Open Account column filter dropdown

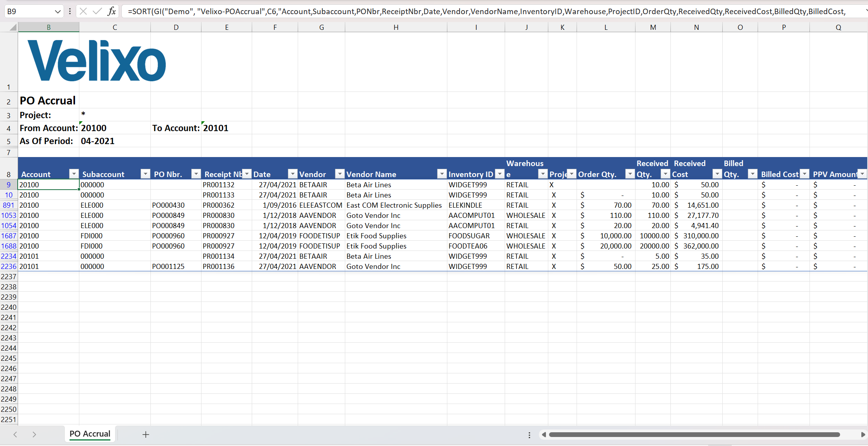tap(73, 174)
